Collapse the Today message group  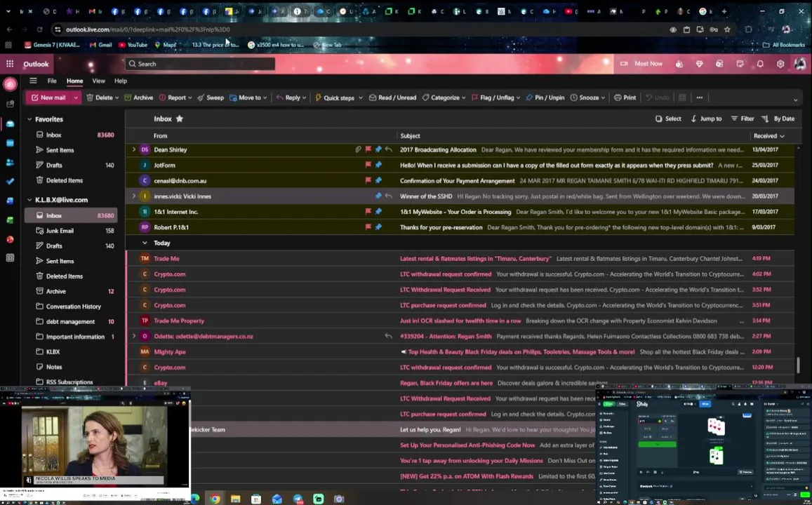(x=145, y=243)
